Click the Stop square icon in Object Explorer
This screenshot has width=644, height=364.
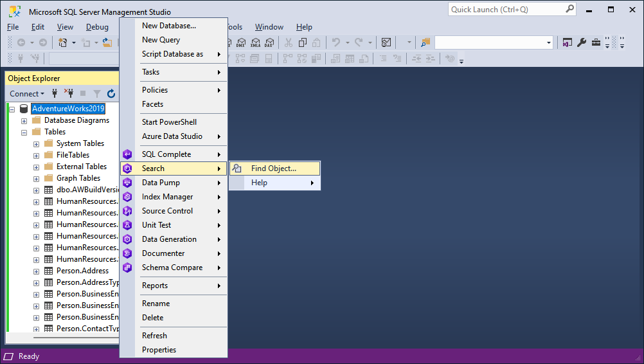(83, 93)
